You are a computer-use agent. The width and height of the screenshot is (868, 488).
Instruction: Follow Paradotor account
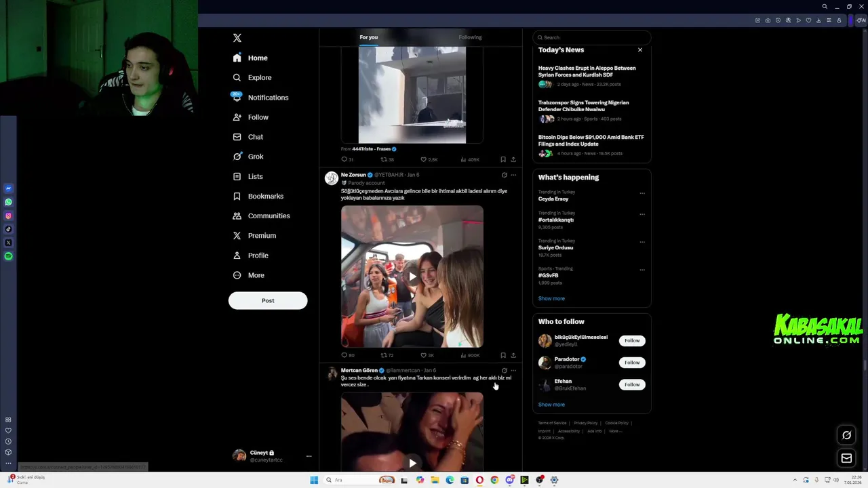[632, 363]
